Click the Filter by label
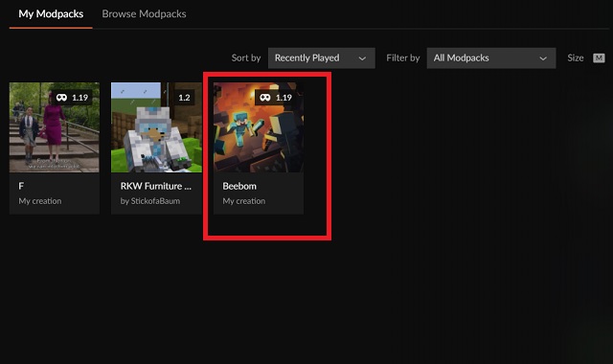The width and height of the screenshot is (613, 364). pyautogui.click(x=403, y=58)
